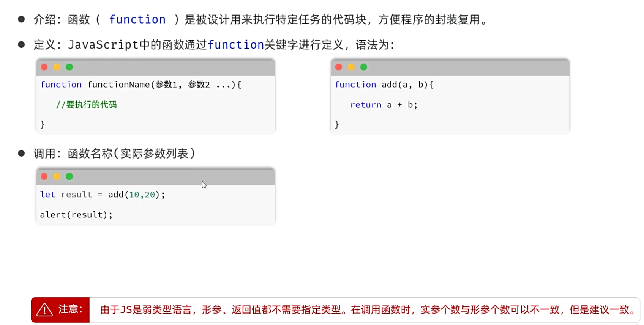Viewport: 644px width, 325px height.
Task: Click green dot in add(a, b) code window
Action: pos(364,67)
